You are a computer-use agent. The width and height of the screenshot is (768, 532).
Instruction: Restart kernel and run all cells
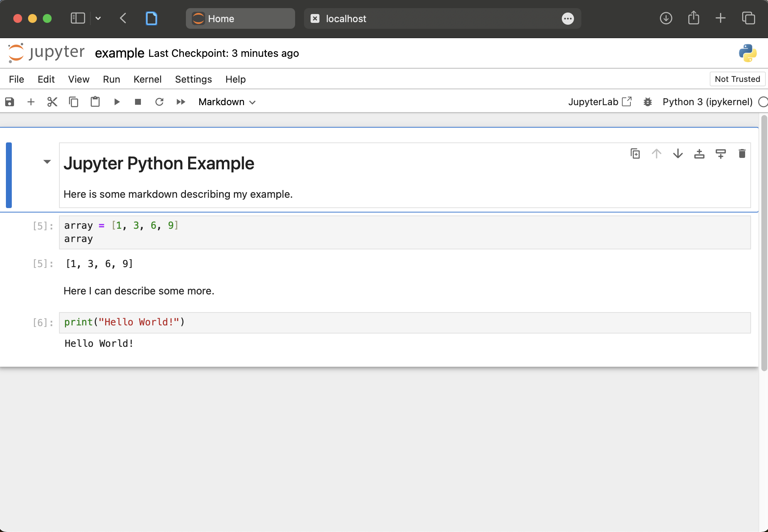181,102
